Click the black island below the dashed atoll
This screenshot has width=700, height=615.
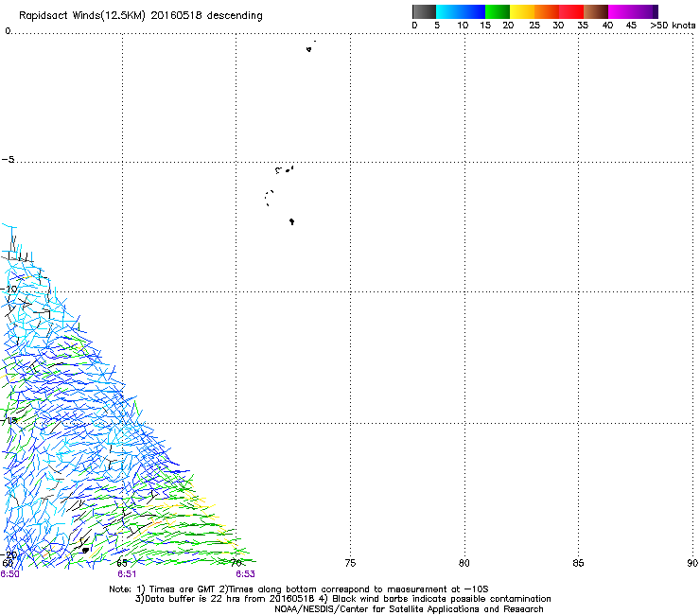pyautogui.click(x=292, y=221)
